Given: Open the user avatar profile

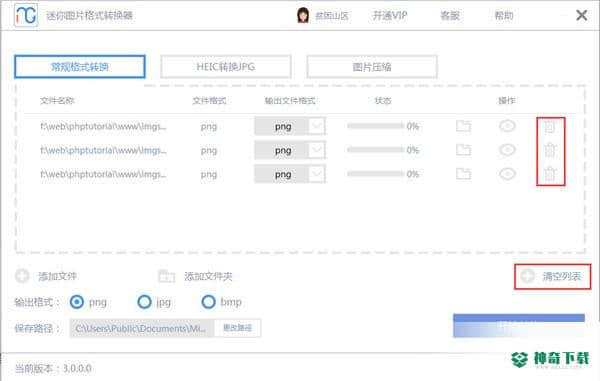Looking at the screenshot, I should tap(303, 15).
